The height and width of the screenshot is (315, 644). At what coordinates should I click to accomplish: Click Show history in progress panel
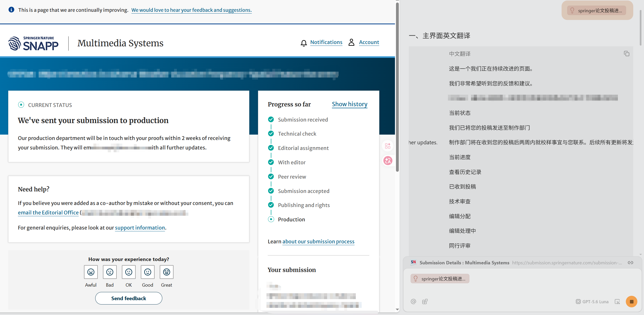[x=349, y=104]
